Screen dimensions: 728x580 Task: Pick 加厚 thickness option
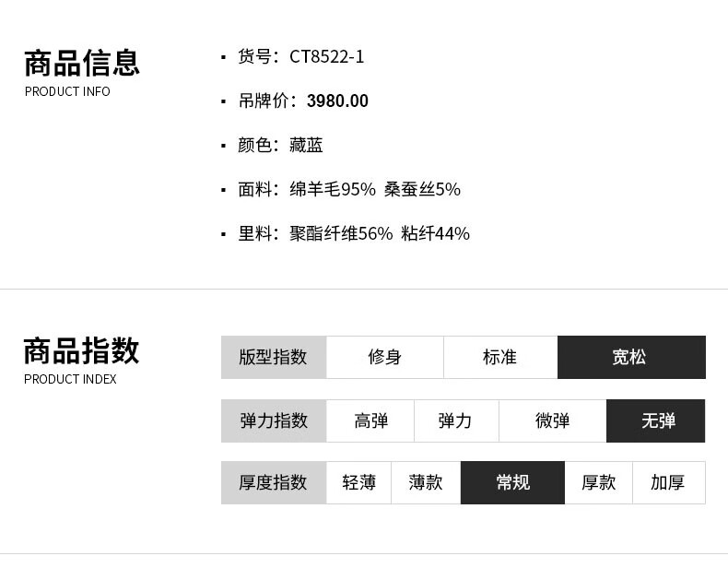pos(669,482)
